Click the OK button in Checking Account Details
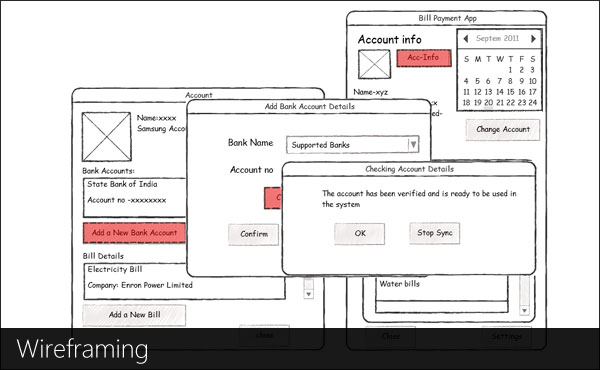This screenshot has width=600, height=370. [x=359, y=233]
